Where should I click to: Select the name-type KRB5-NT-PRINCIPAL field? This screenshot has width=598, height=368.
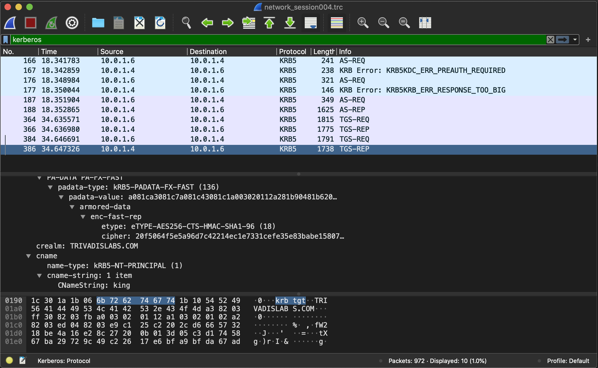[x=114, y=266]
